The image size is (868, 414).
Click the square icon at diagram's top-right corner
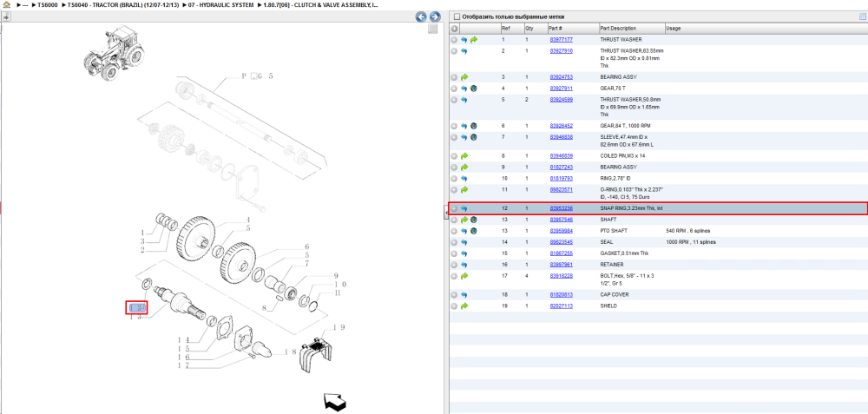pos(433,29)
